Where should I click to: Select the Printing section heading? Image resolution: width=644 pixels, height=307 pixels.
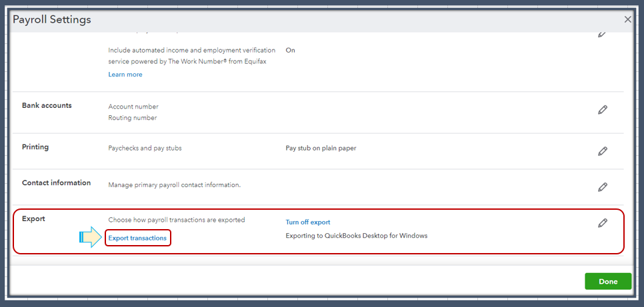[x=35, y=147]
